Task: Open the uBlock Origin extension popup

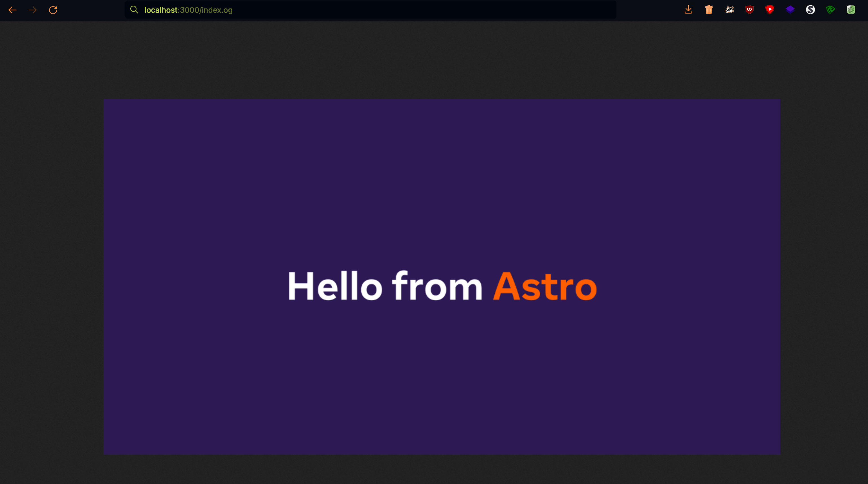Action: (x=750, y=10)
